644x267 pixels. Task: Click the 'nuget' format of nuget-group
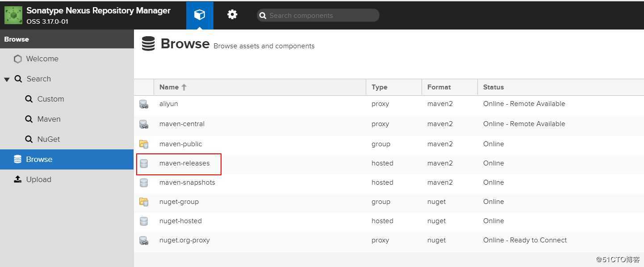(x=436, y=202)
